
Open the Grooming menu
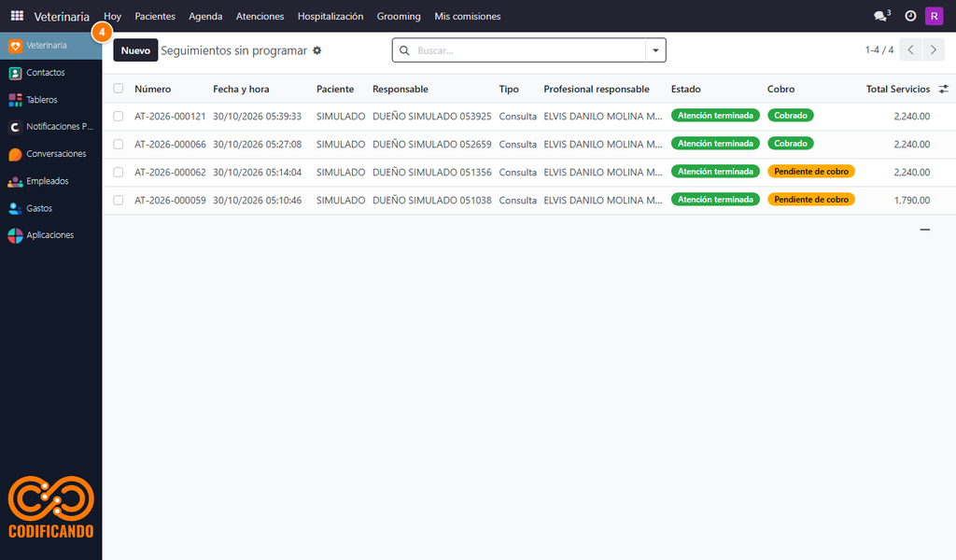(x=399, y=17)
